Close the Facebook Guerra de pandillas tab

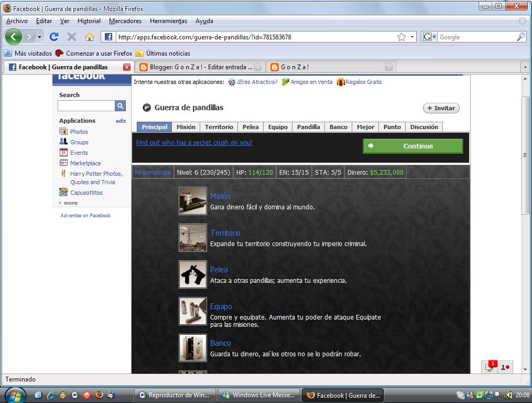tap(126, 67)
